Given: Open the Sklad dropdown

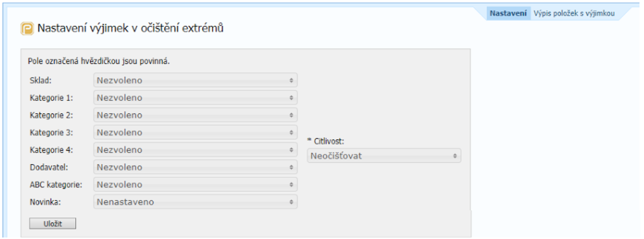Looking at the screenshot, I should [x=195, y=80].
